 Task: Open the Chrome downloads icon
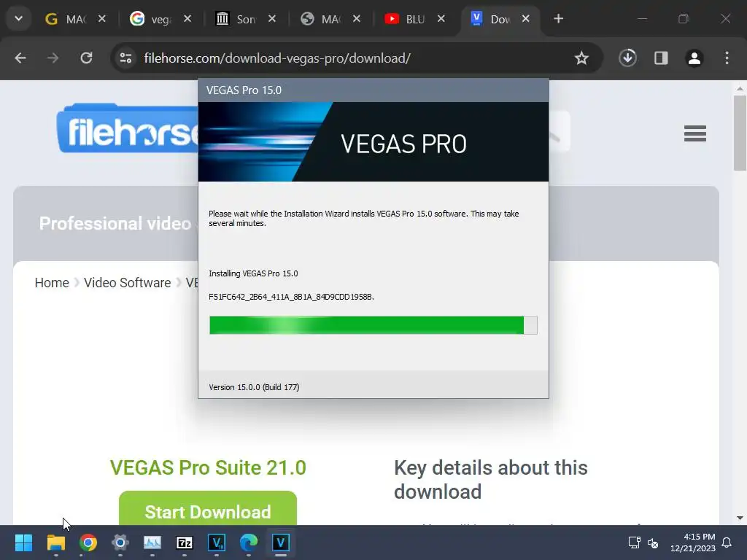click(628, 58)
